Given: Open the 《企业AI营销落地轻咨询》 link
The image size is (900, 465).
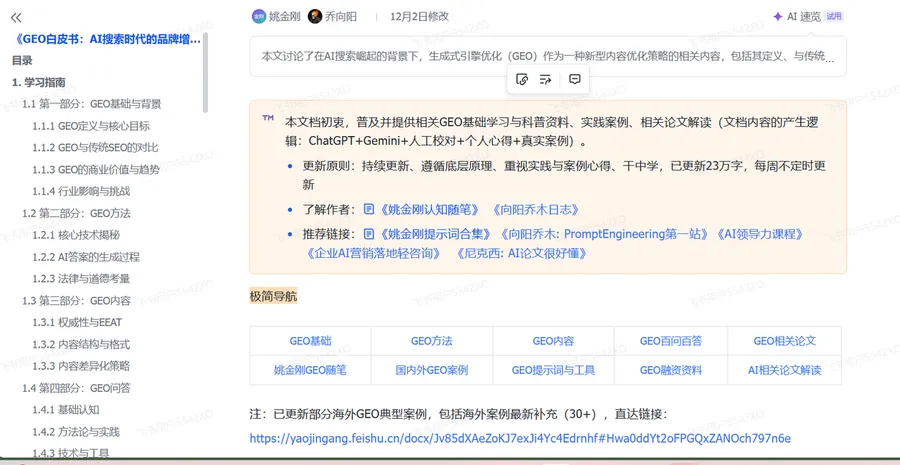Looking at the screenshot, I should coord(374,253).
